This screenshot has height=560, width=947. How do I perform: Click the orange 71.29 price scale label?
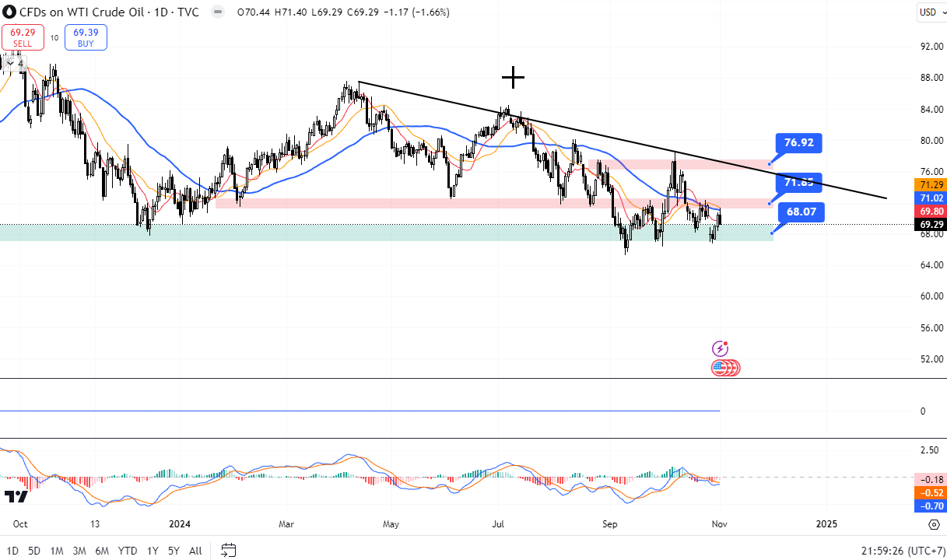point(931,184)
